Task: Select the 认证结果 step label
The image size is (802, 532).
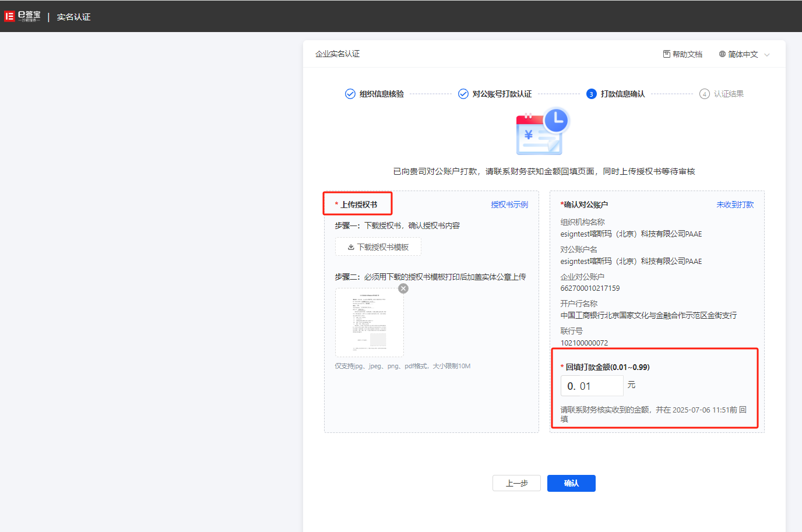Action: 729,94
